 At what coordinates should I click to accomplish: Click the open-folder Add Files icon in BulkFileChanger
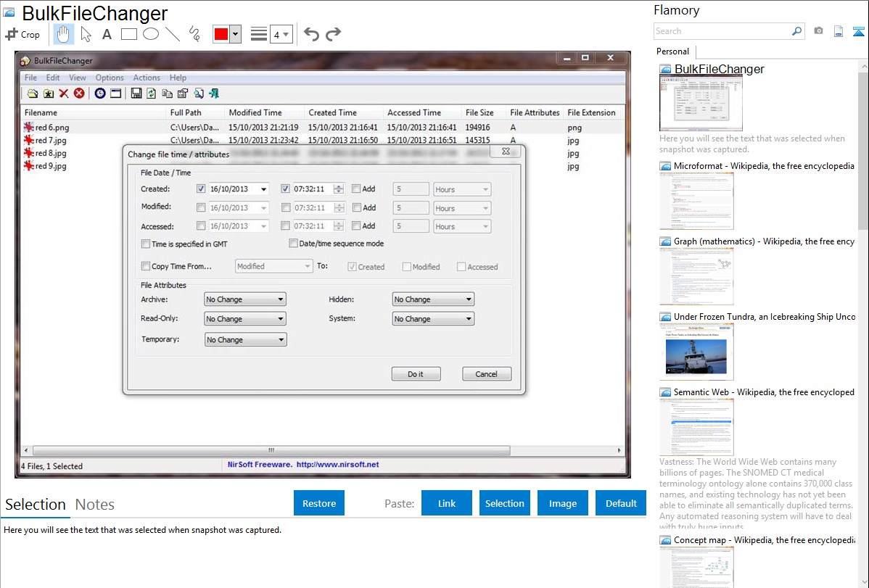[x=33, y=94]
